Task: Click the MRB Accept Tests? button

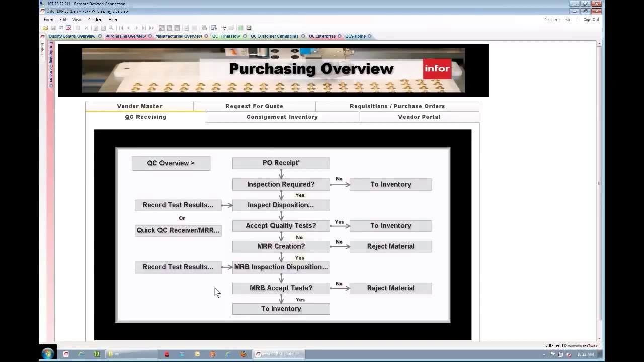Action: [x=281, y=288]
